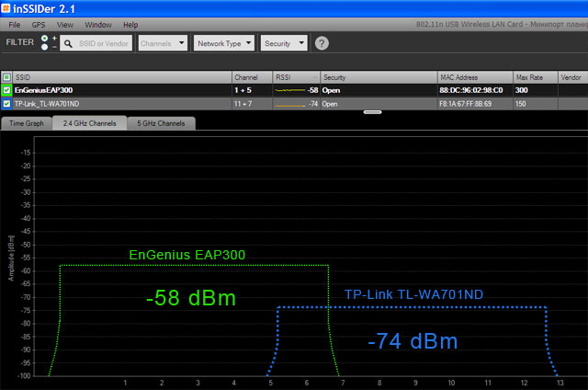
Task: Click the -58 RSSI sparkline cell
Action: point(296,90)
